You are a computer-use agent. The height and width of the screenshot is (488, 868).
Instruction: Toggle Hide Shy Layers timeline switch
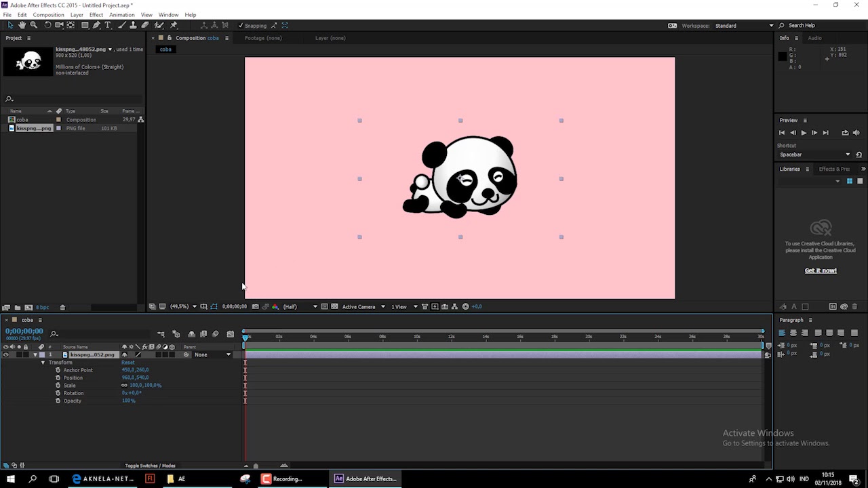click(x=191, y=333)
